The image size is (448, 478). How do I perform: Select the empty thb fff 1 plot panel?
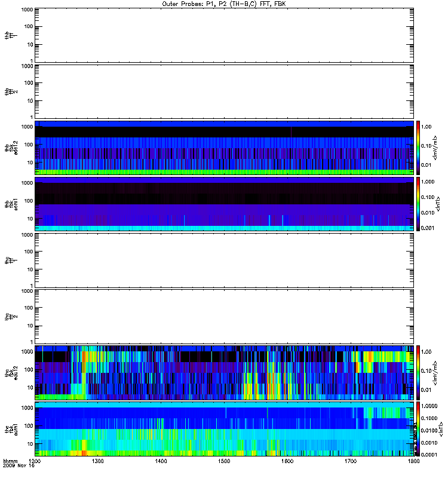click(224, 35)
